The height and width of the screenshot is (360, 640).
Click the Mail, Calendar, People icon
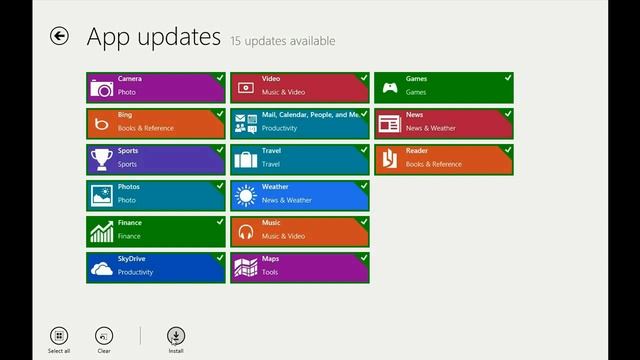click(246, 124)
